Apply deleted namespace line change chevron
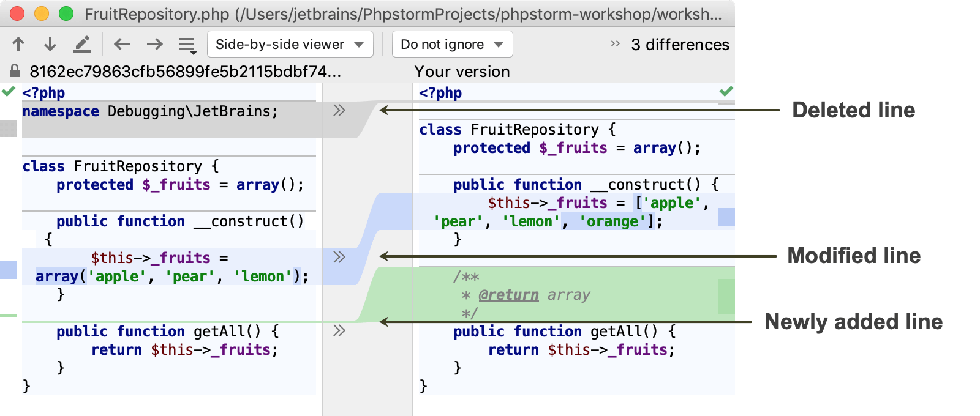The height and width of the screenshot is (416, 980). (339, 110)
